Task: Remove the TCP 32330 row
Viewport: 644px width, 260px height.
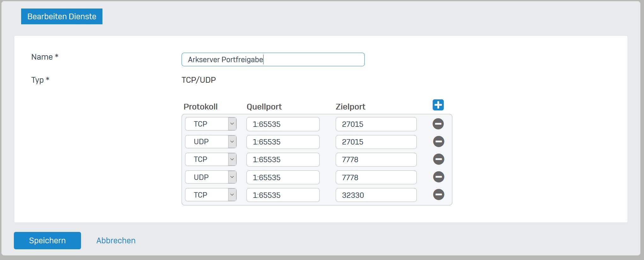Action: [438, 194]
